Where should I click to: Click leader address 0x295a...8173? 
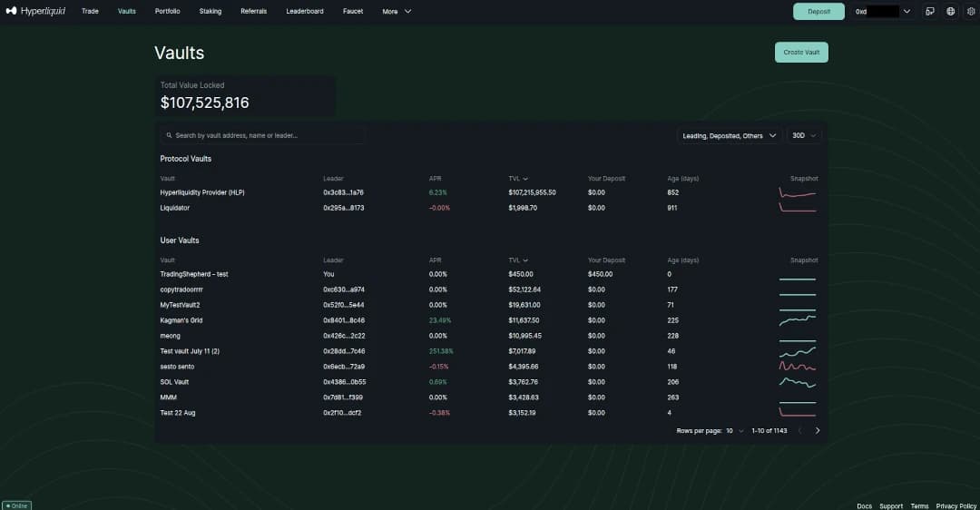tap(344, 208)
